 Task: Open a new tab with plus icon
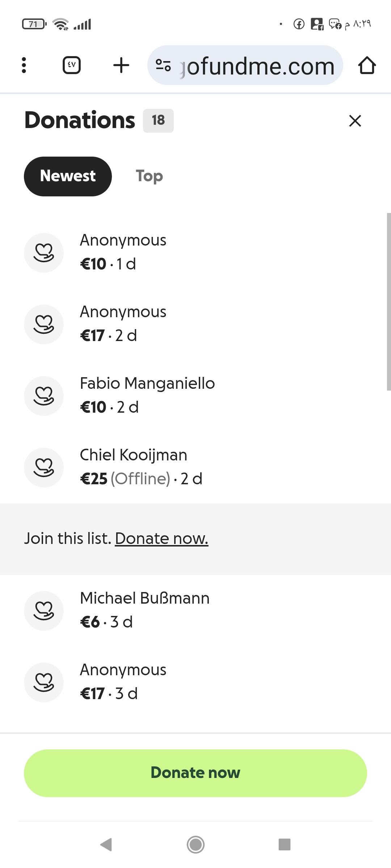coord(121,65)
